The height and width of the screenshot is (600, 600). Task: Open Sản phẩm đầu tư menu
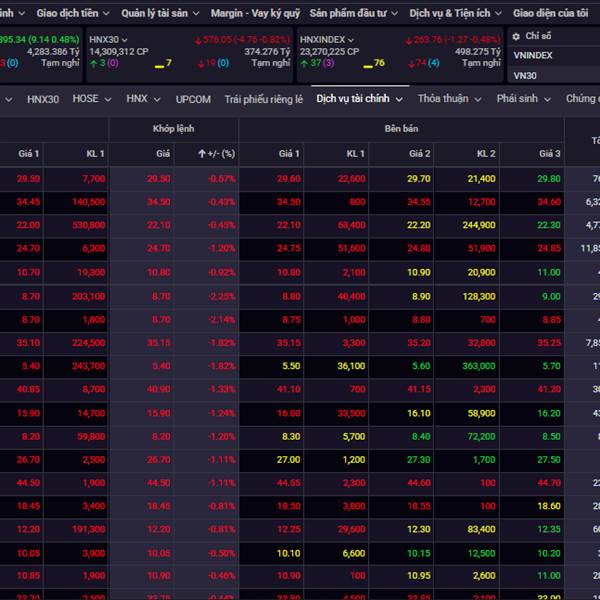354,13
